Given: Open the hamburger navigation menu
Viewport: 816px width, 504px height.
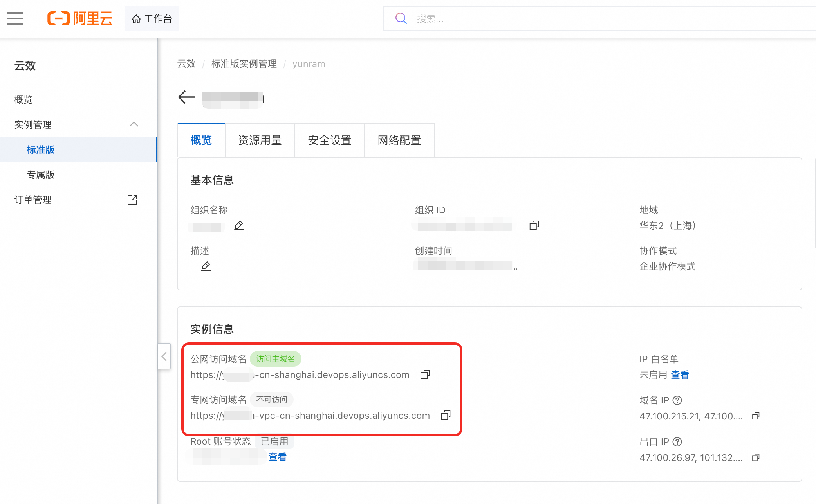Looking at the screenshot, I should tap(15, 18).
